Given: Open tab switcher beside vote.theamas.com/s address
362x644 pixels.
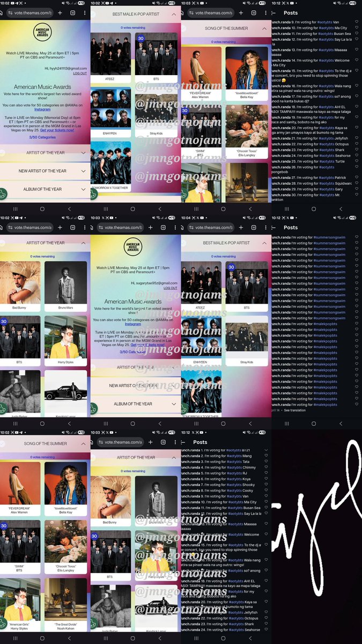Looking at the screenshot, I should point(253,12).
